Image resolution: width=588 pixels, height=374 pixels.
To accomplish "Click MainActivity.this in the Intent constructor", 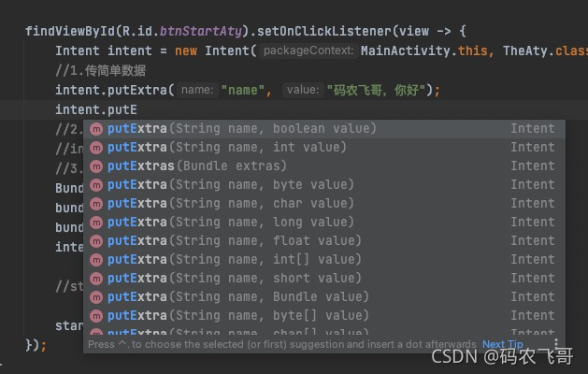I will tap(423, 50).
